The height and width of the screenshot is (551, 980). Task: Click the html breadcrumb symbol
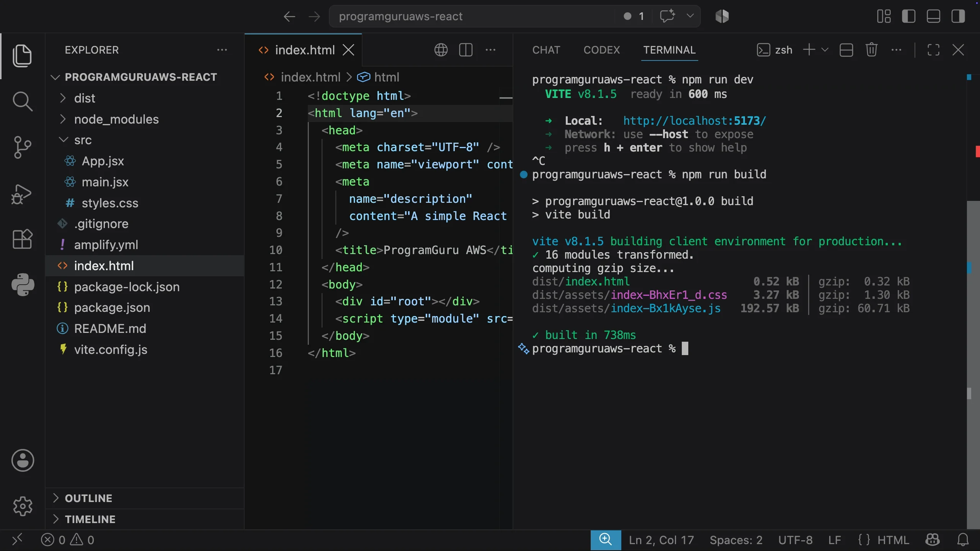387,77
